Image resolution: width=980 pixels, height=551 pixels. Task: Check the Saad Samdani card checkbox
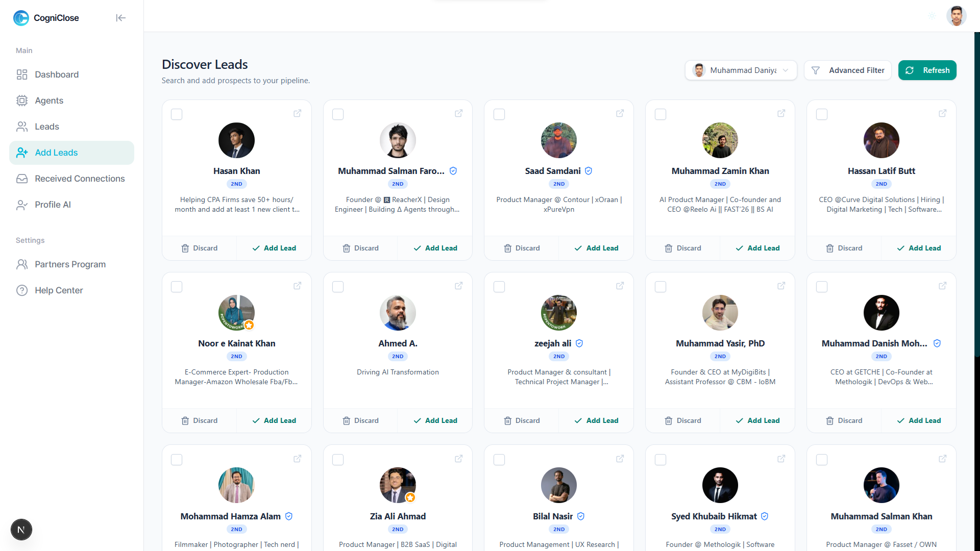(x=499, y=114)
